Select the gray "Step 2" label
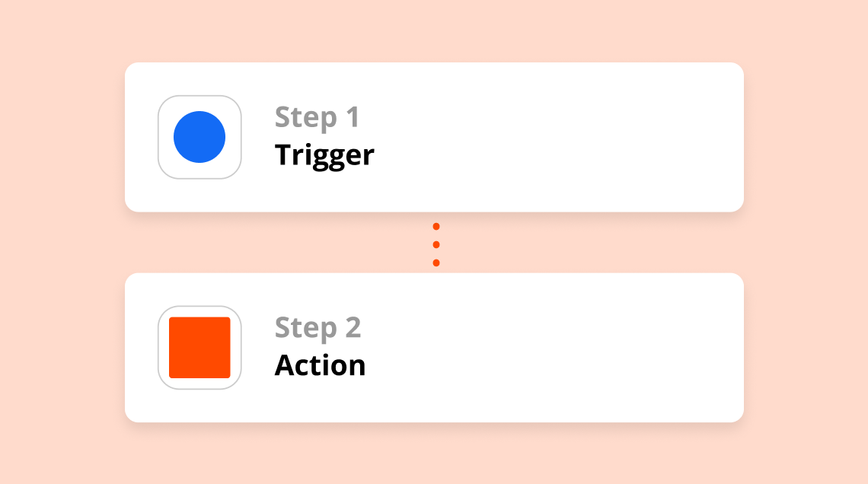868x484 pixels. click(318, 327)
